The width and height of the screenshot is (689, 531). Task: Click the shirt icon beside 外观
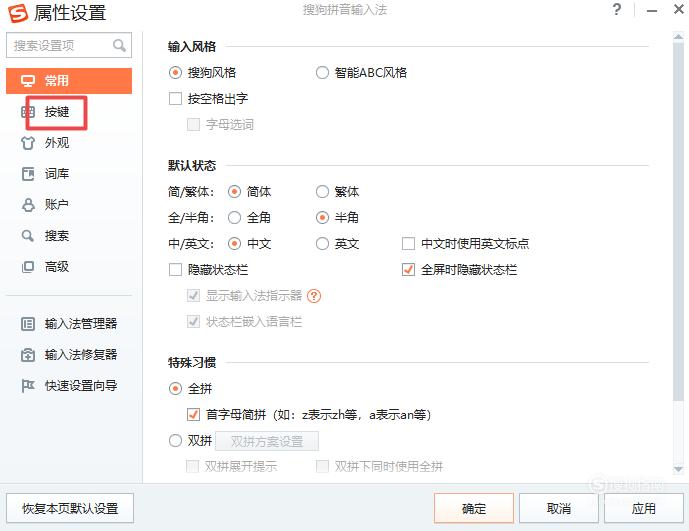(x=28, y=143)
